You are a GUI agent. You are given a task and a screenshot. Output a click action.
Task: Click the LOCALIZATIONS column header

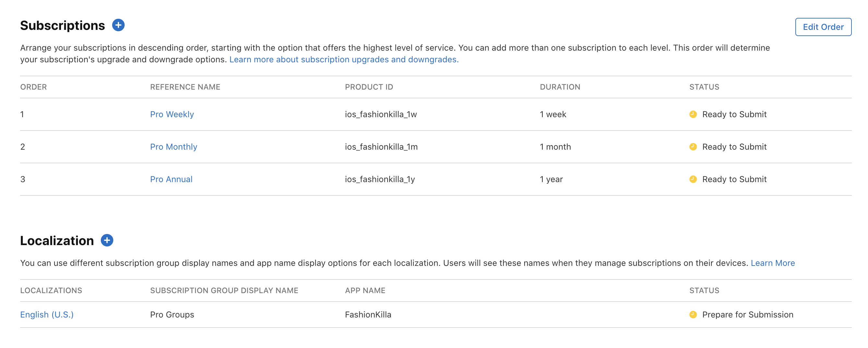(51, 290)
